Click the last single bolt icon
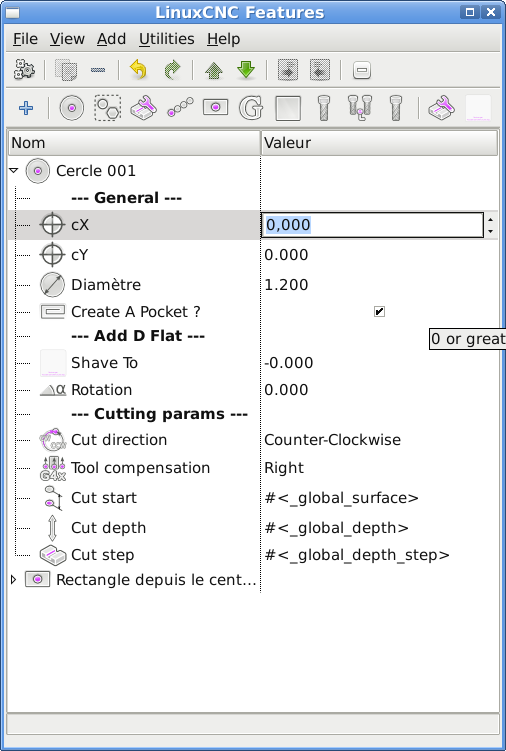This screenshot has height=751, width=506. pos(395,108)
